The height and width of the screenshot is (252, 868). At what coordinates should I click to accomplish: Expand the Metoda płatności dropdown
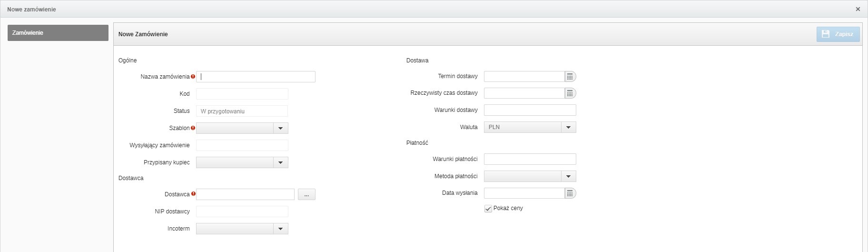568,177
